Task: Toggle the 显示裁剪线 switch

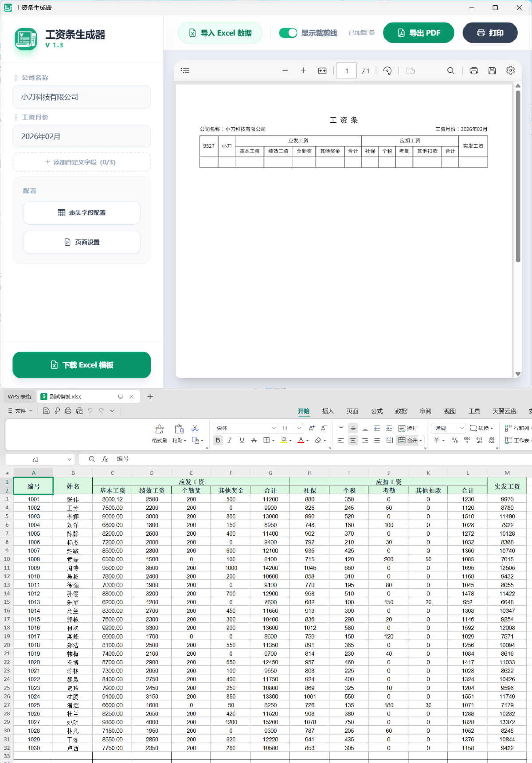Action: coord(288,33)
